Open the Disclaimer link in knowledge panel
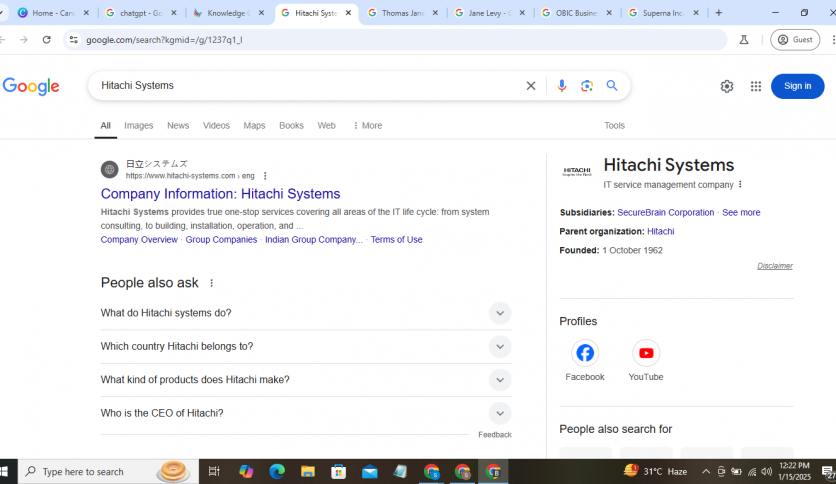Image resolution: width=836 pixels, height=484 pixels. coord(775,266)
